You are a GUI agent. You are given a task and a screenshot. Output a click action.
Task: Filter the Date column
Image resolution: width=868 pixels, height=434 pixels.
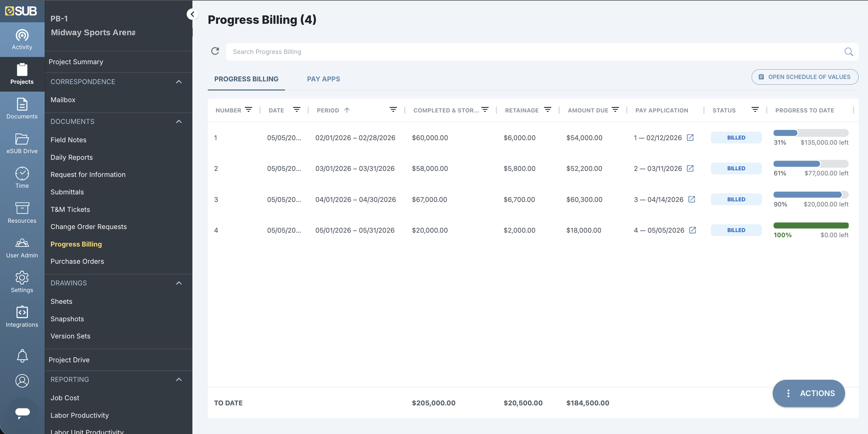[296, 110]
